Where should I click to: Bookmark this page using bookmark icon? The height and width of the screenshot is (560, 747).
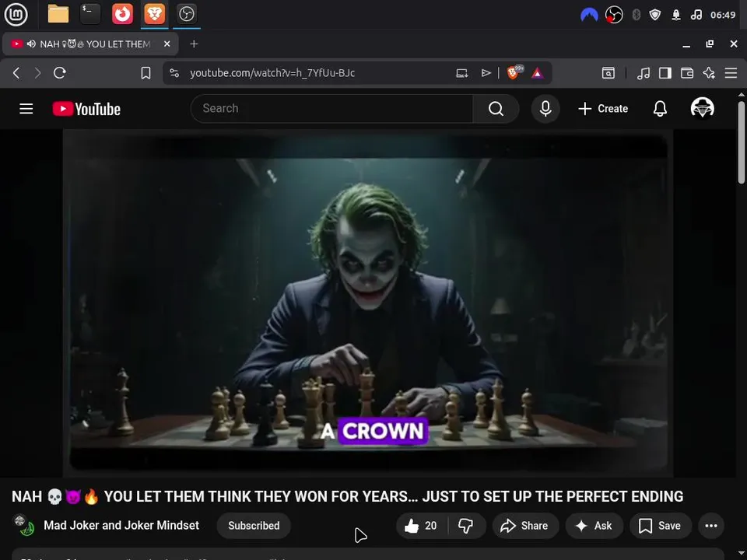coord(146,73)
